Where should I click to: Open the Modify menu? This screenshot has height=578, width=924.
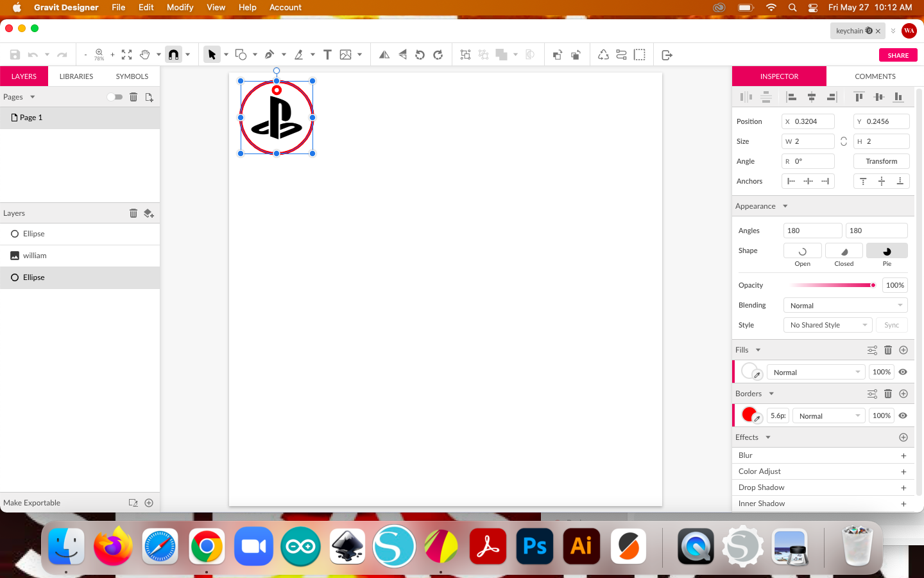click(x=180, y=8)
